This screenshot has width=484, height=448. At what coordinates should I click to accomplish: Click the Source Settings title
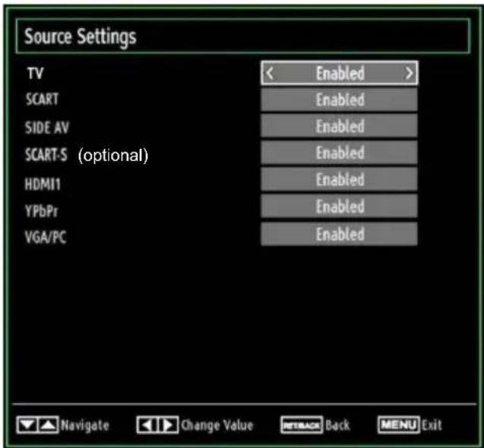coord(81,37)
